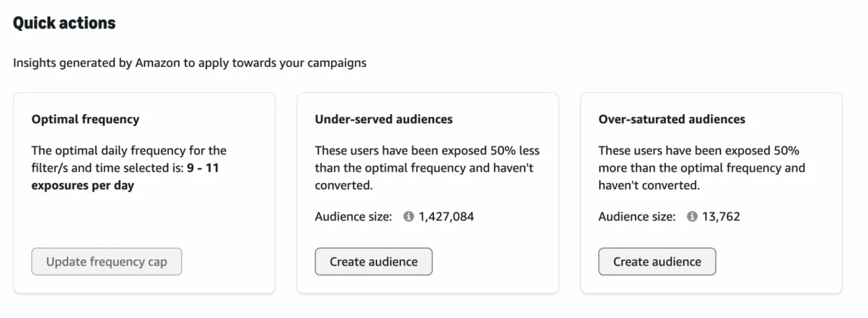The height and width of the screenshot is (318, 868).
Task: Click Audience size label in Under-served card
Action: click(353, 217)
